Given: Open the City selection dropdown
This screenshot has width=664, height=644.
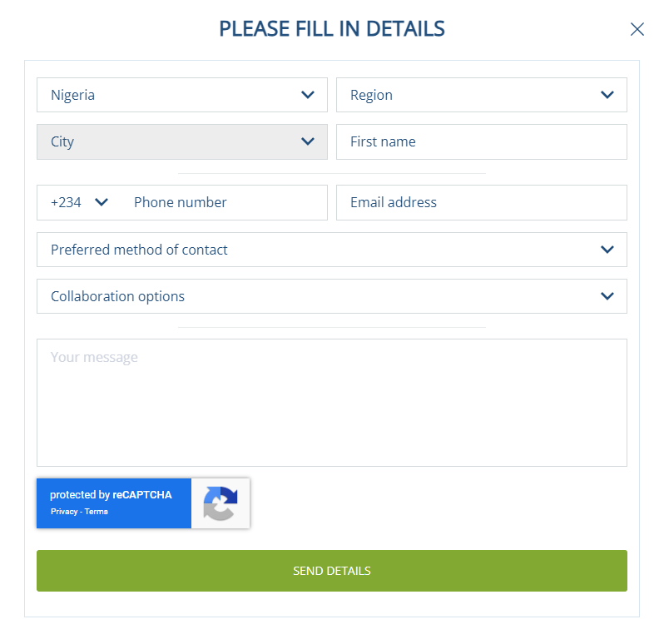Looking at the screenshot, I should point(166,141).
